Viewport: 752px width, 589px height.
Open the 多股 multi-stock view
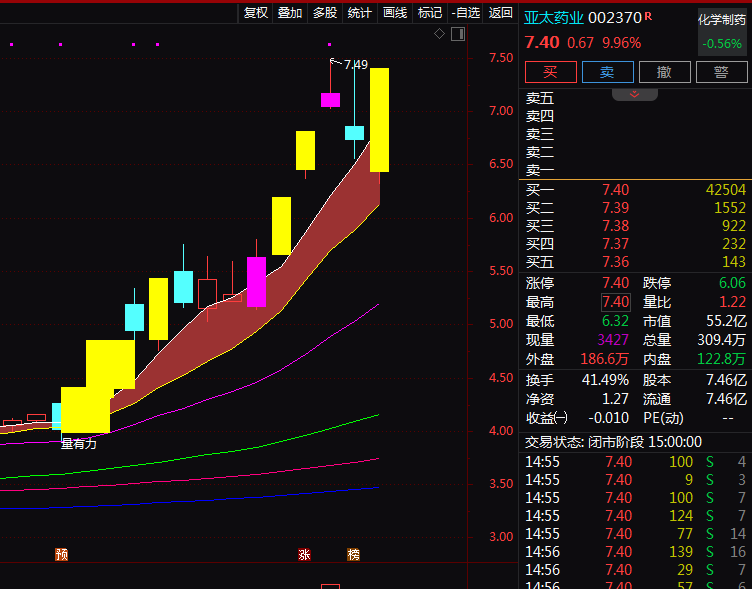(x=325, y=12)
